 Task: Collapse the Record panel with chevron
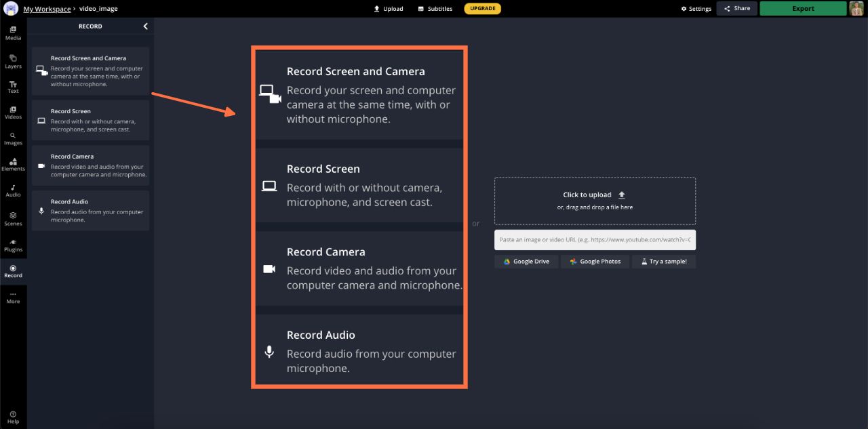pos(145,26)
